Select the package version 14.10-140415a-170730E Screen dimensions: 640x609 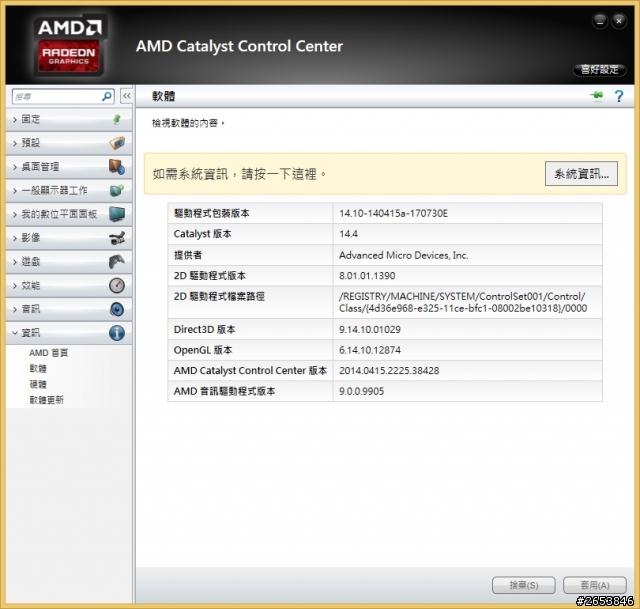coord(393,213)
